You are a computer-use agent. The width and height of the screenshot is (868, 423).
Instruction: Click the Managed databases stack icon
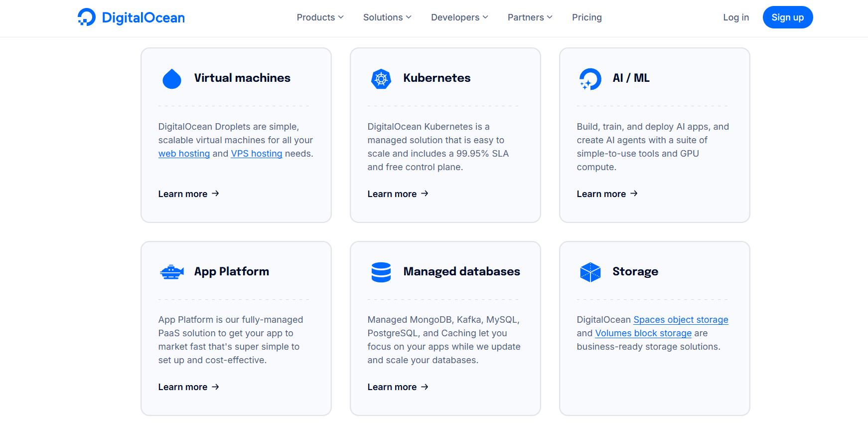click(381, 272)
